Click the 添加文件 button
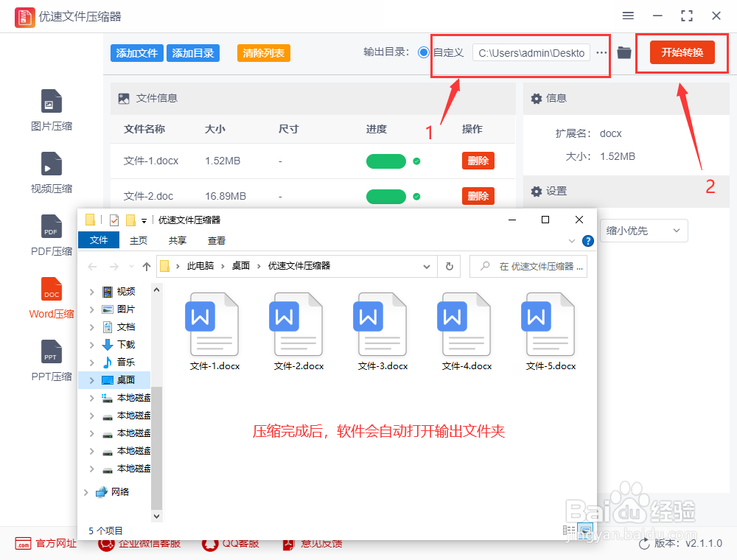This screenshot has height=560, width=737. click(137, 53)
